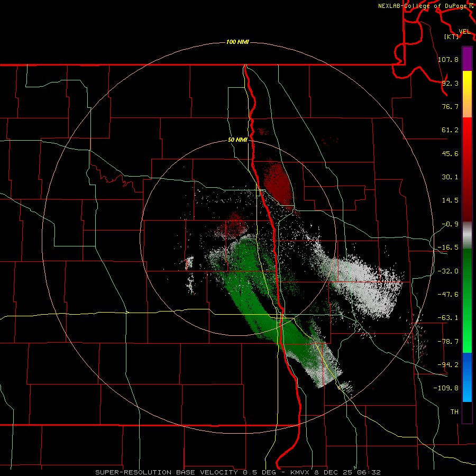
Task: Click the -109.8 scale value
Action: (x=446, y=388)
